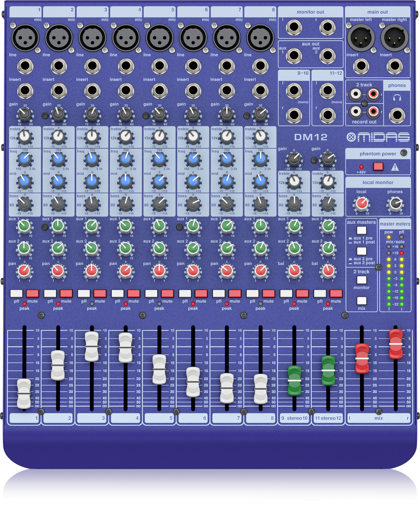Click the 9 stereo 10 green fader

(294, 380)
